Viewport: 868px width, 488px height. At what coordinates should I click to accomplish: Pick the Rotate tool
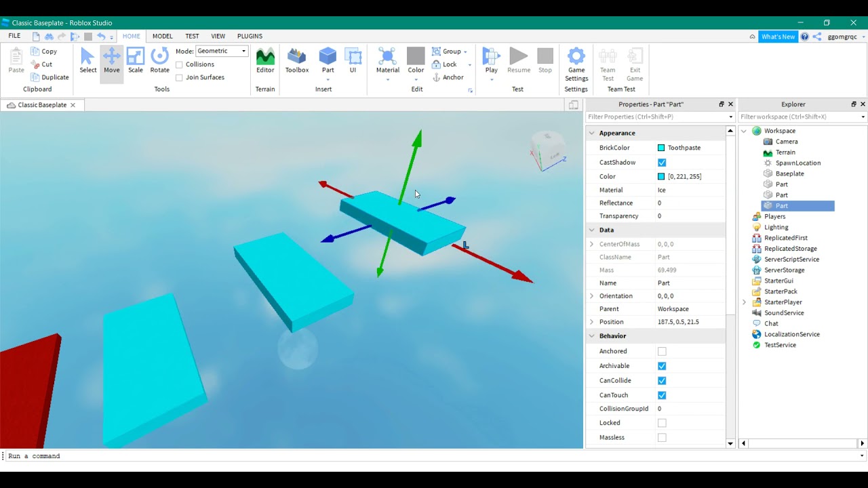tap(160, 61)
